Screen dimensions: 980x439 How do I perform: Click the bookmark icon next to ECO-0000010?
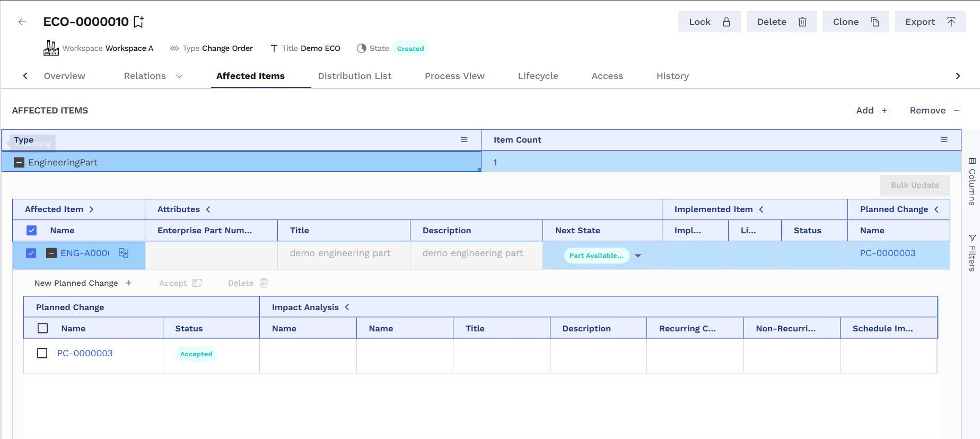tap(138, 22)
